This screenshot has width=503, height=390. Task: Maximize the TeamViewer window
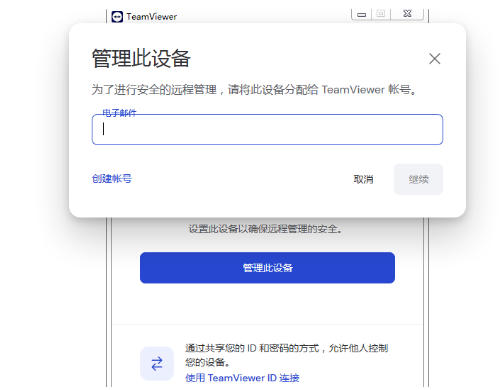381,14
